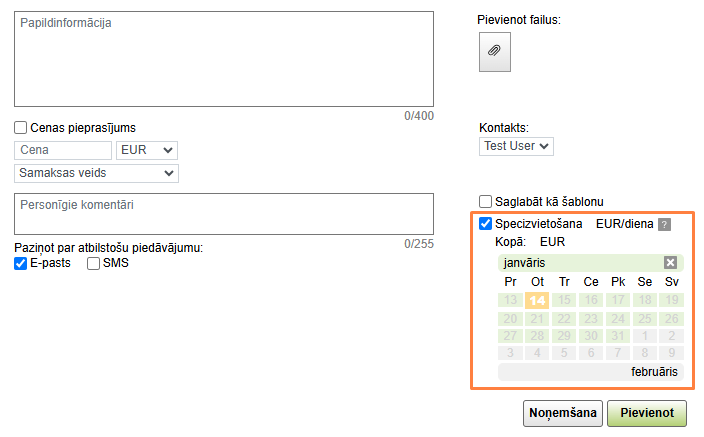The height and width of the screenshot is (437, 704).
Task: Check Saglabāt kā šablonu option
Action: 487,201
